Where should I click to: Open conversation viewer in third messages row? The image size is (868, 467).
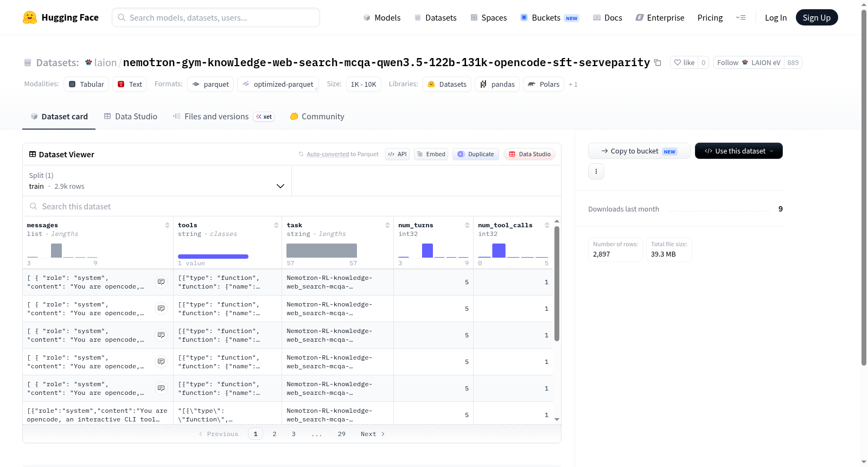pyautogui.click(x=161, y=335)
